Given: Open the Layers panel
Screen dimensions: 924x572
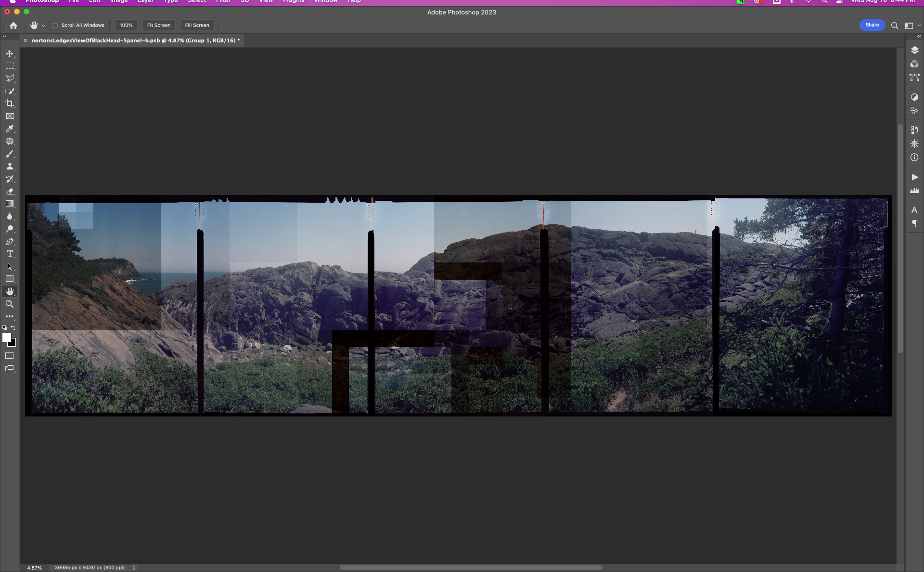Looking at the screenshot, I should coord(914,49).
